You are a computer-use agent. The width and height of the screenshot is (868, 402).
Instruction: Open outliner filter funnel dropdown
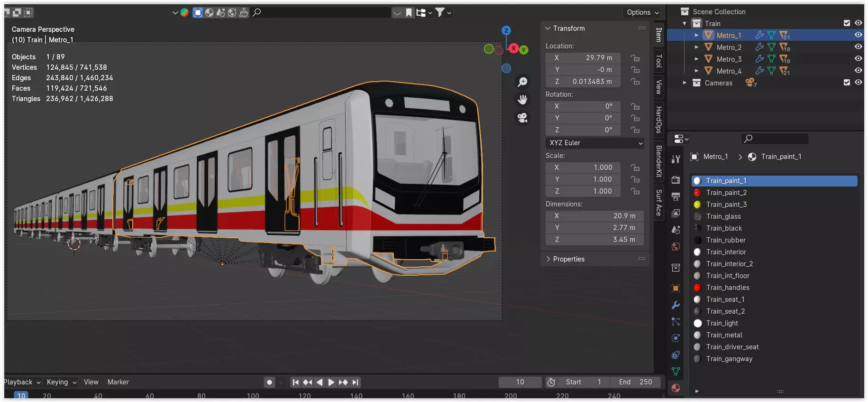point(443,13)
